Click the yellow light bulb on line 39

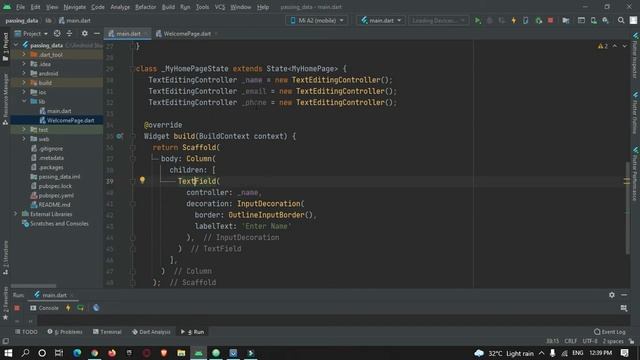[142, 180]
